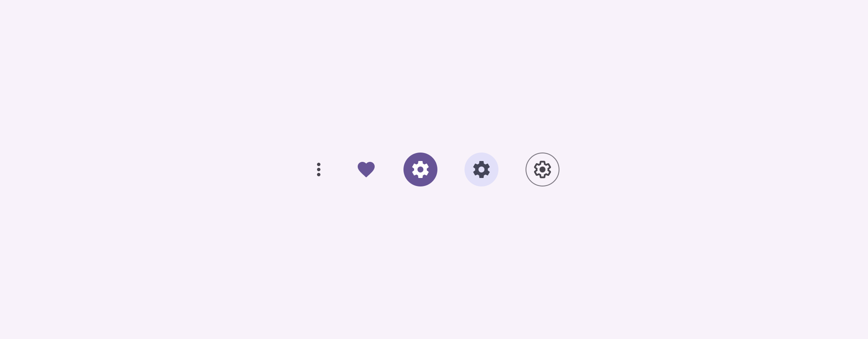The image size is (868, 339).
Task: Choose the outlined settings icon button
Action: [542, 169]
